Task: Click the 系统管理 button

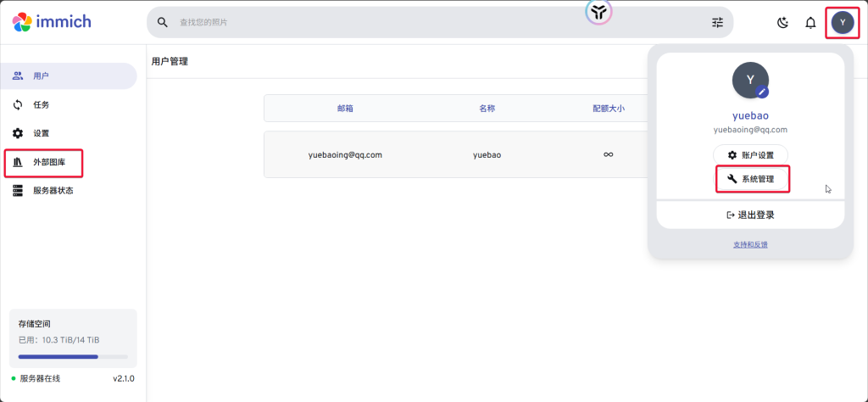Action: coord(751,179)
